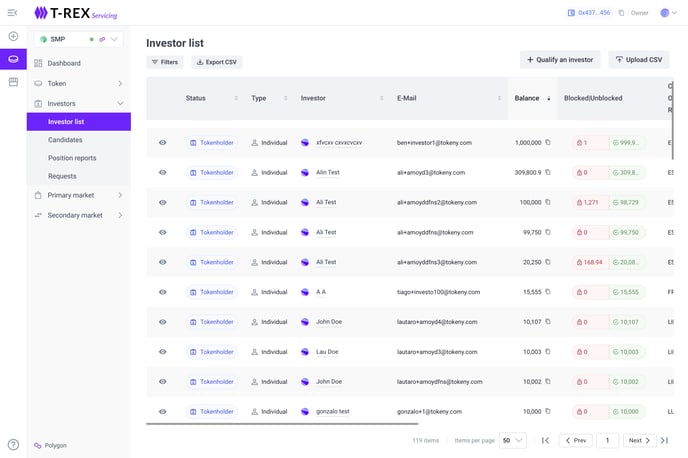Copy the 309,800.9 balance value
The height and width of the screenshot is (458, 688).
tap(548, 172)
